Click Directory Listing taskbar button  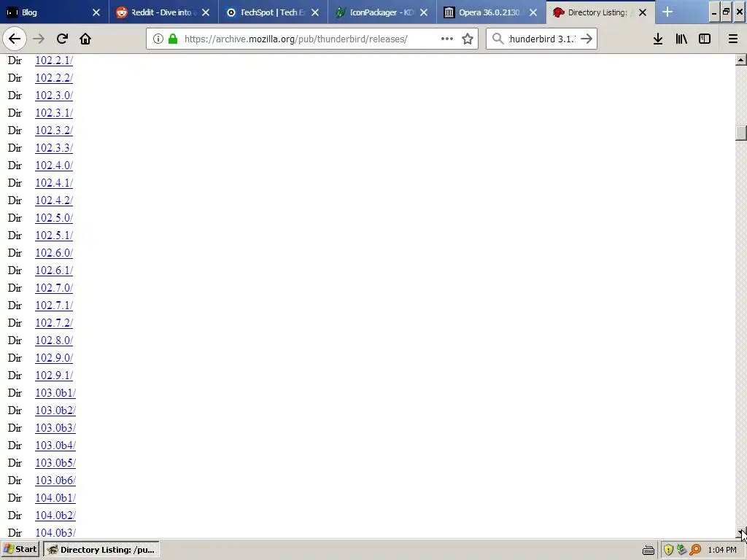[101, 550]
